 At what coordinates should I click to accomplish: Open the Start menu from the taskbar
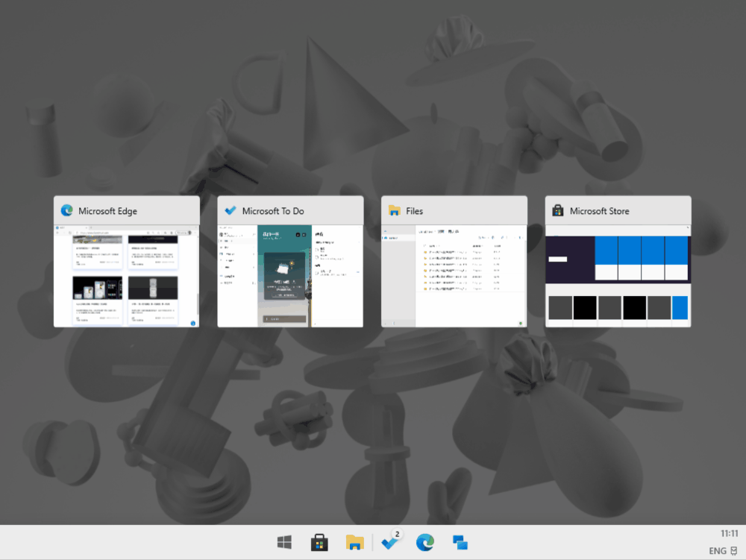pos(284,543)
